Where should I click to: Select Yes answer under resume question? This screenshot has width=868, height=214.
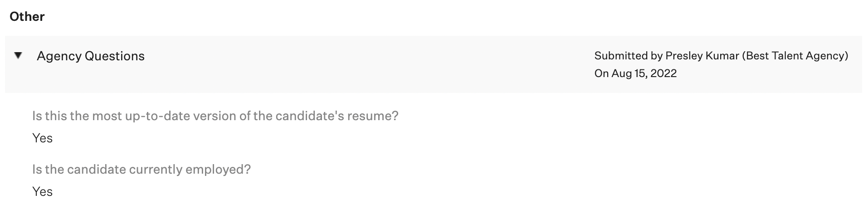click(43, 138)
